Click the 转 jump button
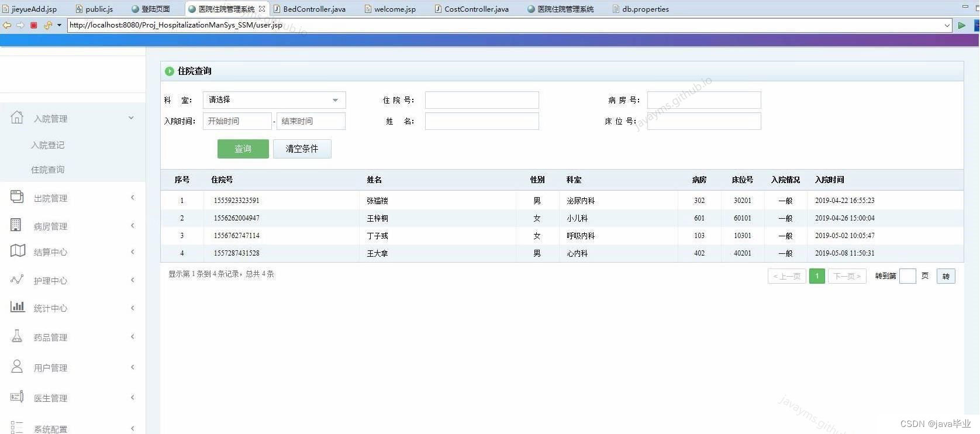This screenshot has height=434, width=980. click(x=946, y=276)
